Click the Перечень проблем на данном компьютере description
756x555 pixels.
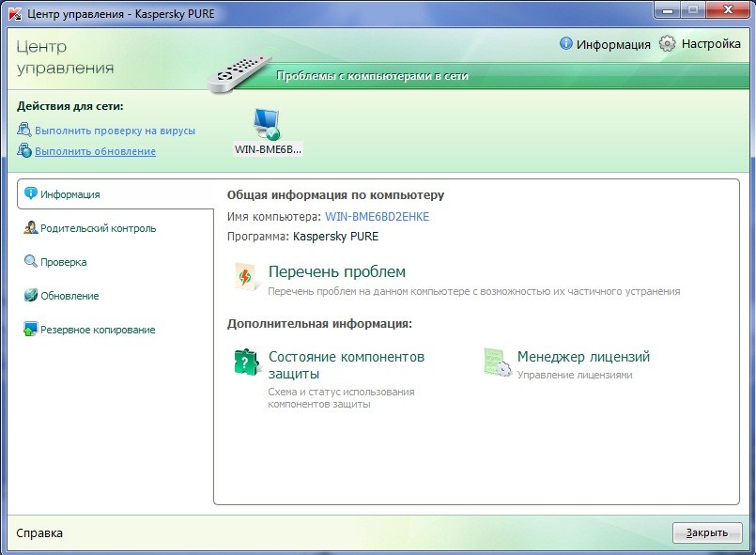pos(474,291)
